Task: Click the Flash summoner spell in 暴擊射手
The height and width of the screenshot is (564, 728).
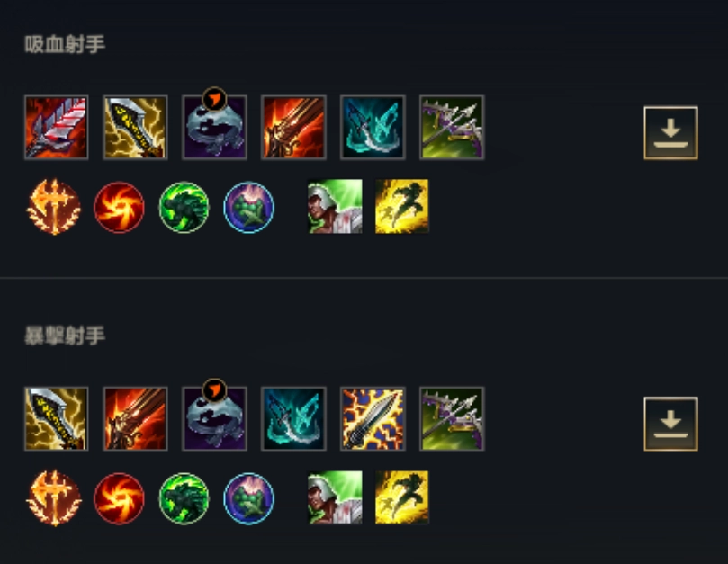Action: pyautogui.click(x=402, y=497)
